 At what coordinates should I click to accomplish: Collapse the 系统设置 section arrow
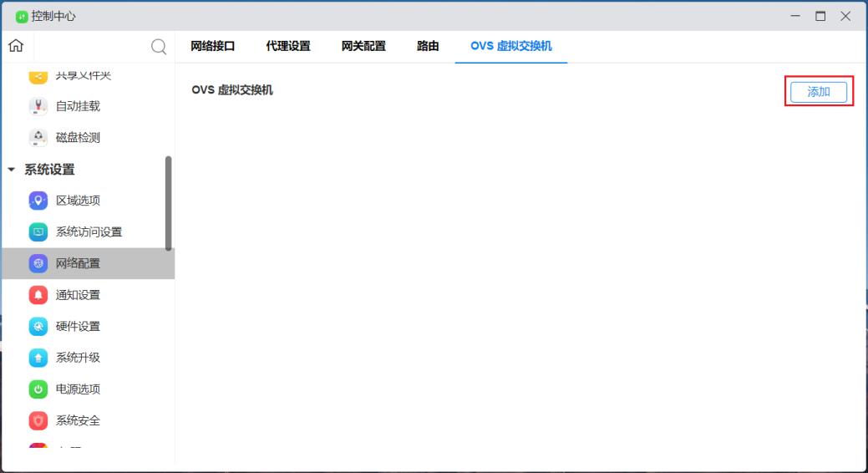11,170
